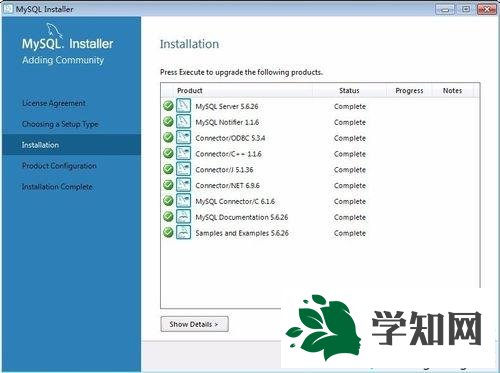Viewport: 500px width, 373px height.
Task: Click Complete status for MySQL Server 5.6.26
Action: (350, 107)
